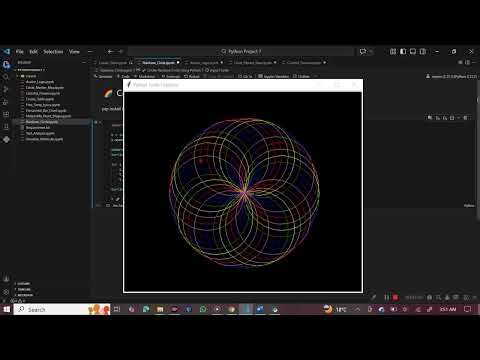Viewport: 480px width, 360px height.
Task: Delete the cell using trash icon
Action: click(x=466, y=118)
